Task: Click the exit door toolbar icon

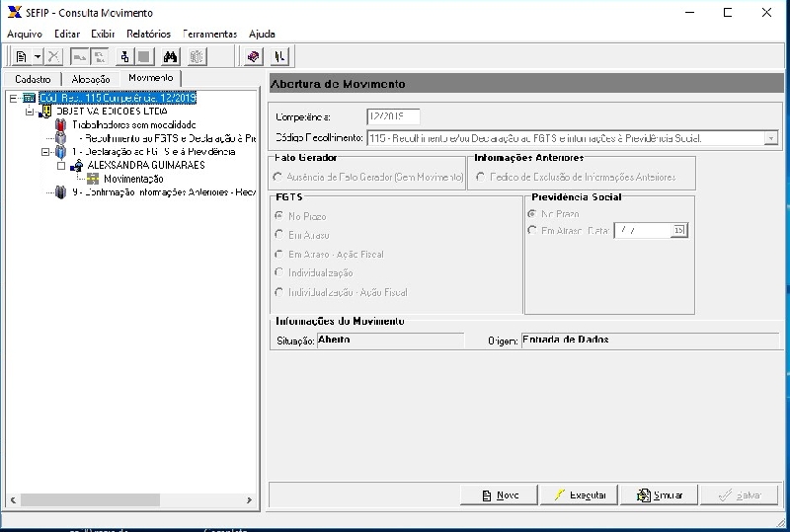Action: click(279, 57)
